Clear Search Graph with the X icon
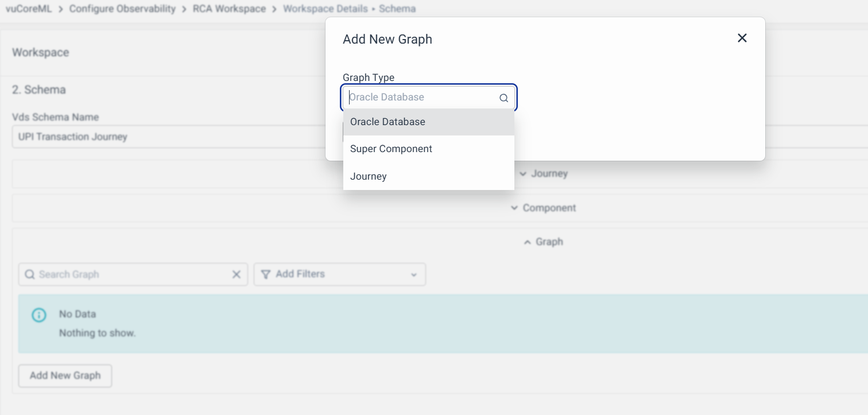 point(236,274)
